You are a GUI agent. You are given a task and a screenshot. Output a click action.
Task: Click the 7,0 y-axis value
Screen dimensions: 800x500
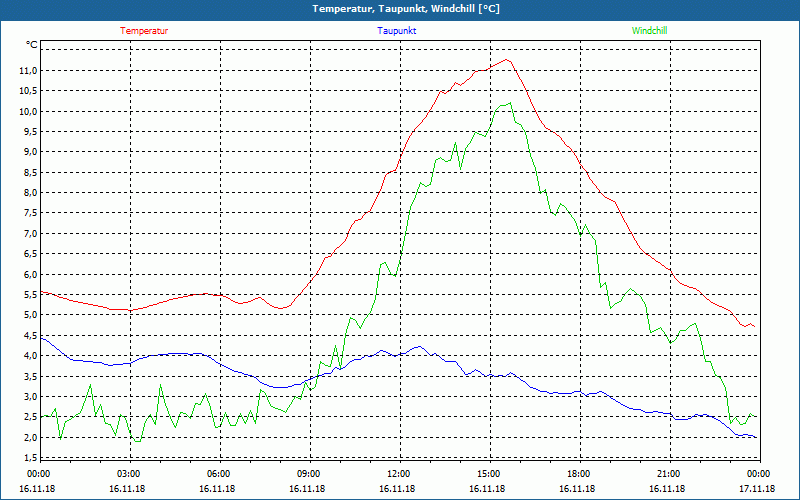pyautogui.click(x=30, y=234)
